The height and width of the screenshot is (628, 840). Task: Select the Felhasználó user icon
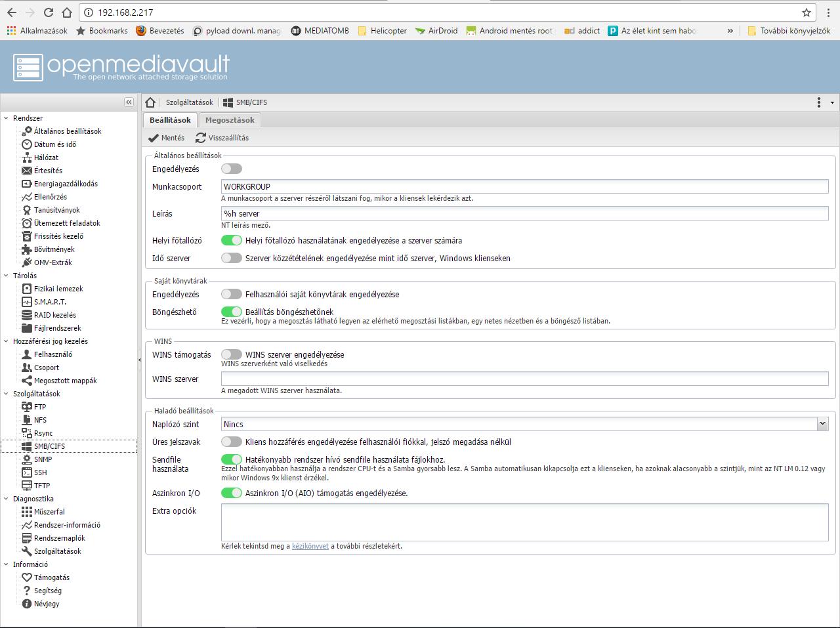[27, 354]
